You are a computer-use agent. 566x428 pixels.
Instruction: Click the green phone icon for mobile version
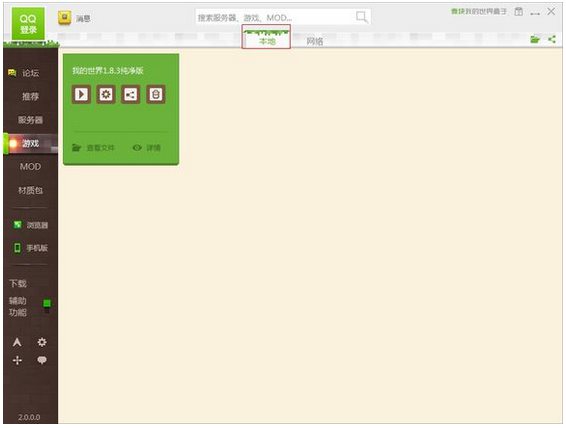17,248
